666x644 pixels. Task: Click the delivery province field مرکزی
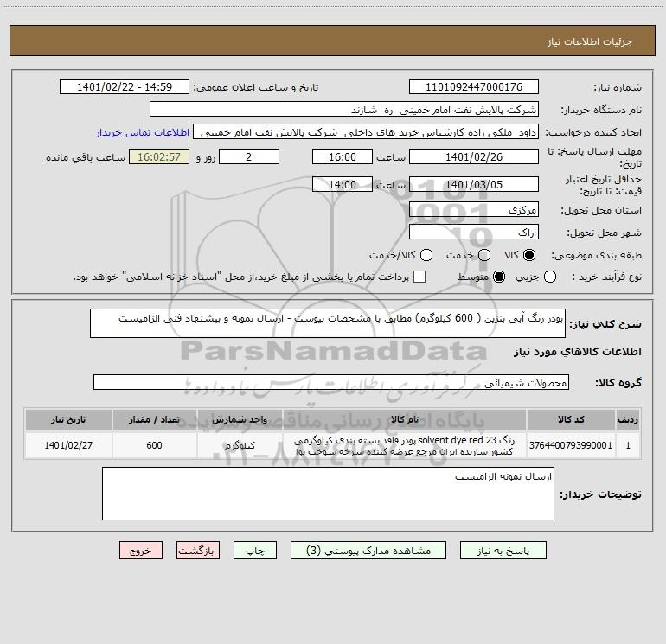pyautogui.click(x=474, y=209)
